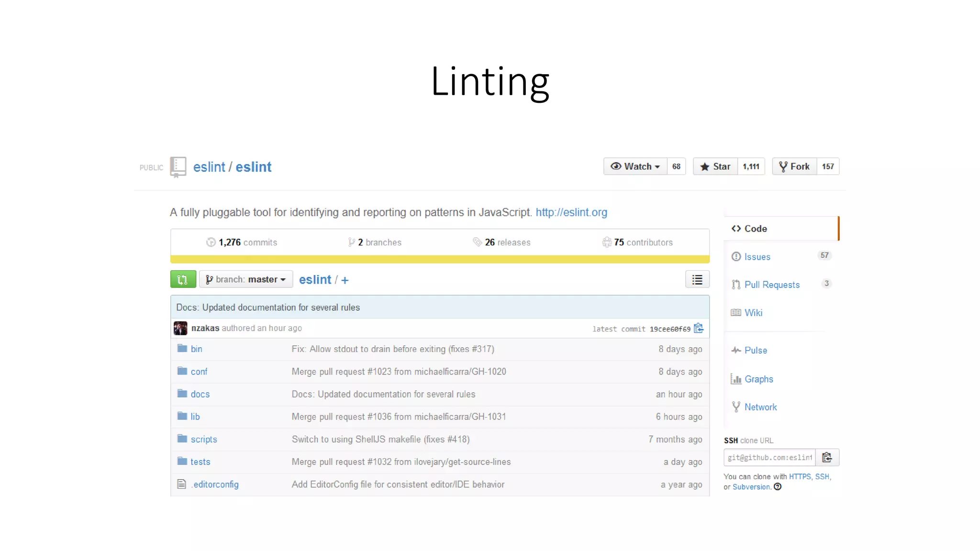Click the branches icon in stats bar

(x=352, y=242)
